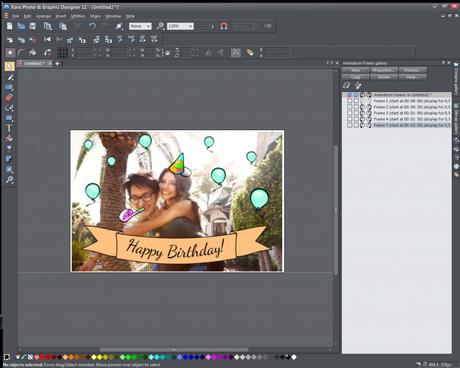
Task: Open the zoom percentage dropdown
Action: [x=180, y=26]
